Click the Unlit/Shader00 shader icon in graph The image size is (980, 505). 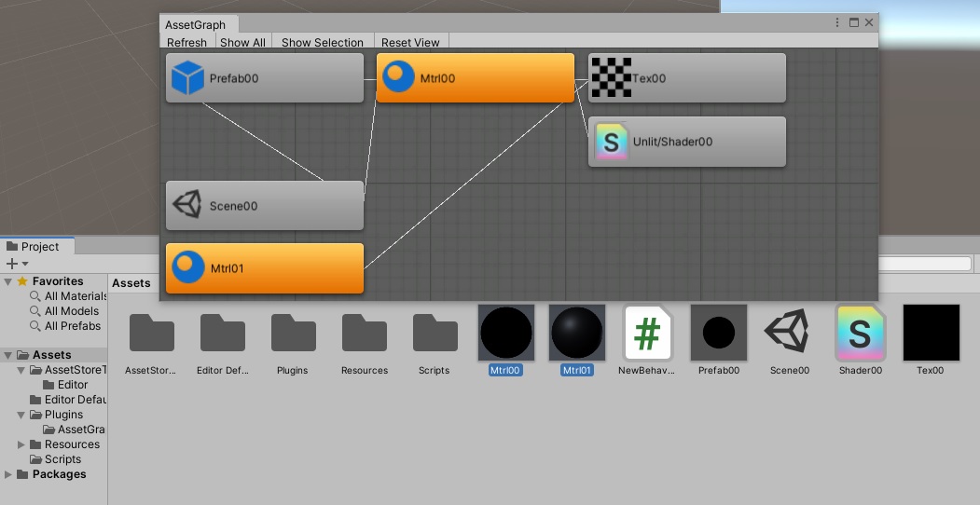click(x=611, y=142)
